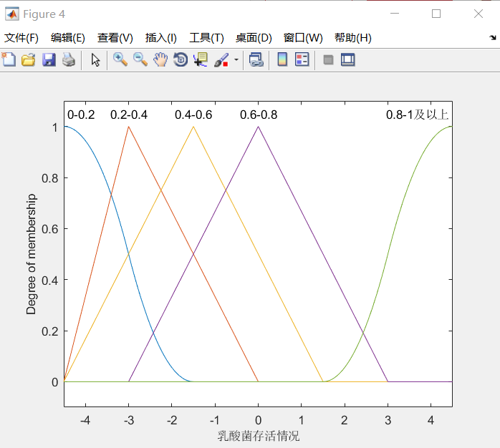Screen dimensions: 500x448
Task: Select the Pan hand tool
Action: (160, 59)
